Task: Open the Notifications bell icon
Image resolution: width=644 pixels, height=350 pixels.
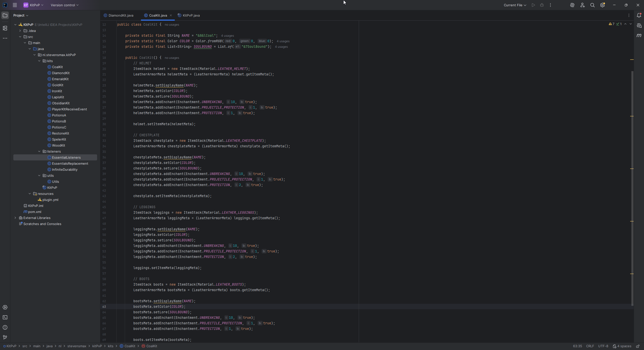Action: click(639, 15)
